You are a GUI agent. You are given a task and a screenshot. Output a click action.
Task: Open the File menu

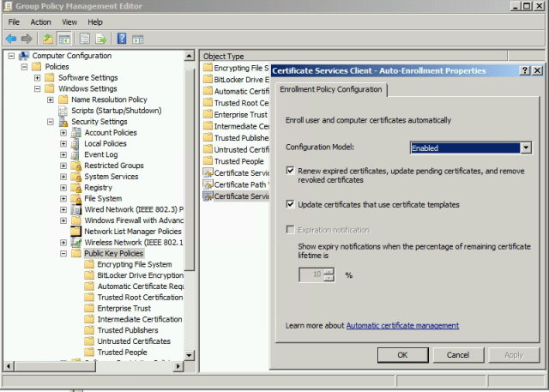click(x=14, y=22)
